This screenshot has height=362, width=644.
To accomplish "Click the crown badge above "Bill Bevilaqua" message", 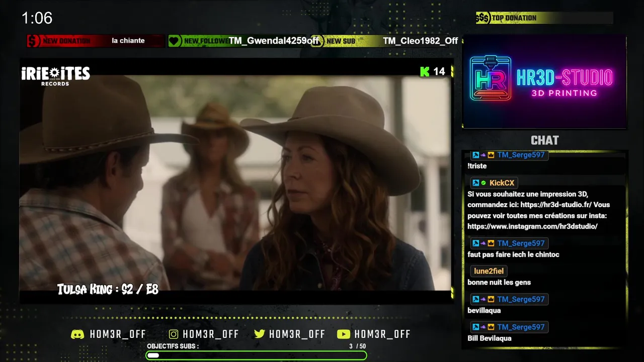I will pos(491,327).
